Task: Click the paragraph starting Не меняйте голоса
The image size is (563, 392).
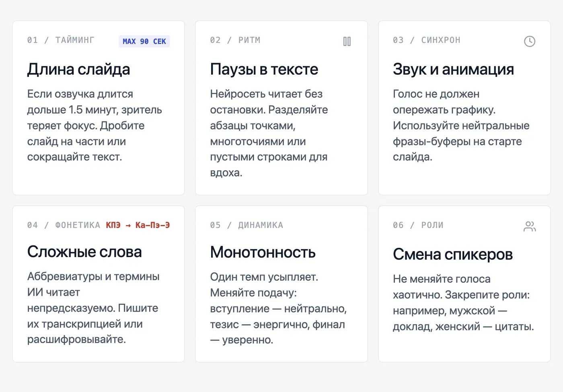Action: tap(463, 302)
